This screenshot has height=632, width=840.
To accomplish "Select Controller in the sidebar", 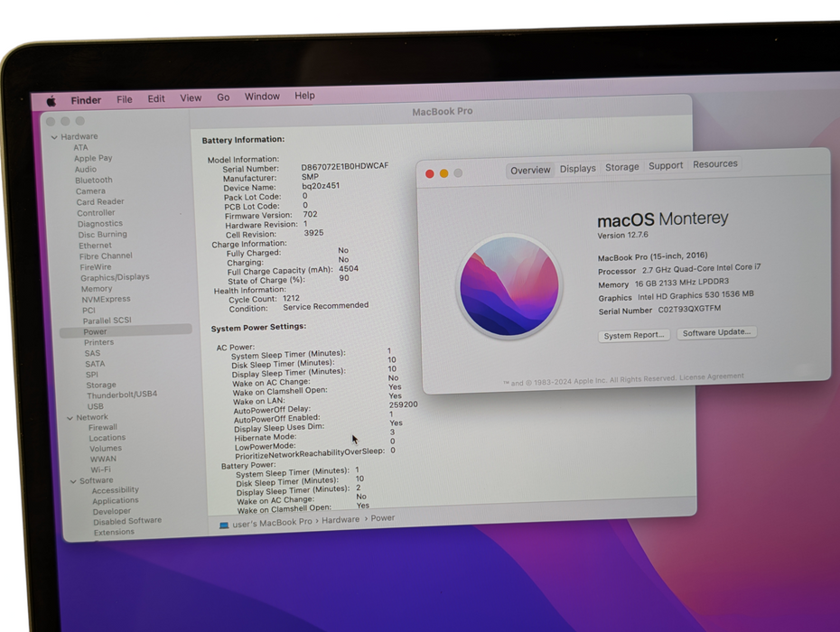I will click(96, 213).
